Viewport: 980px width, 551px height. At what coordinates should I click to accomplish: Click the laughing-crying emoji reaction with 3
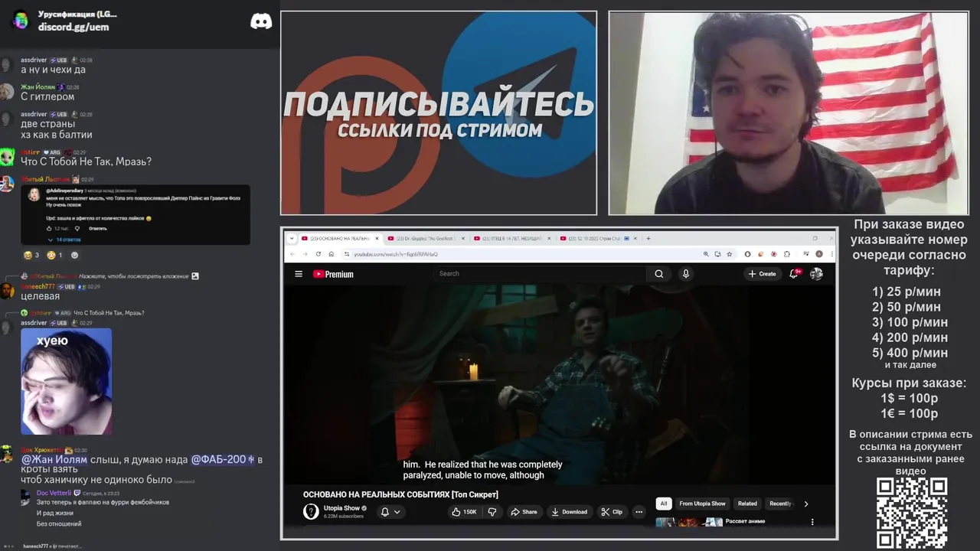click(31, 255)
